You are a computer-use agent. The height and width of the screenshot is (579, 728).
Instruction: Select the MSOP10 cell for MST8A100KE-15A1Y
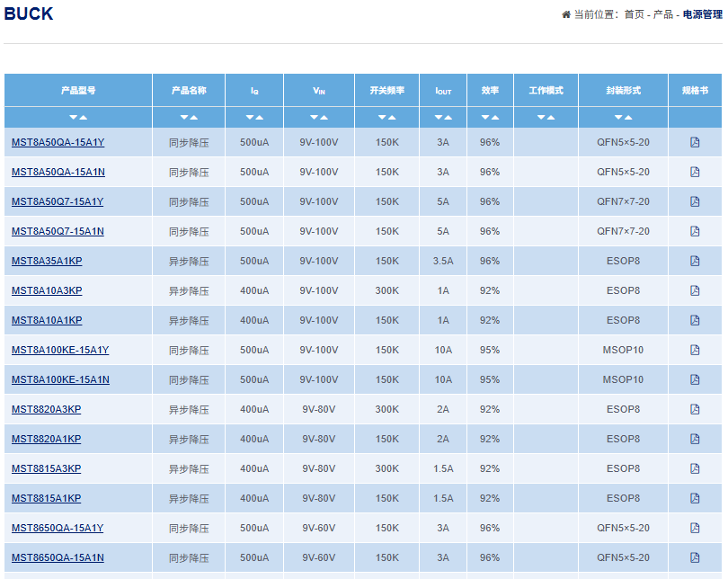coord(623,350)
